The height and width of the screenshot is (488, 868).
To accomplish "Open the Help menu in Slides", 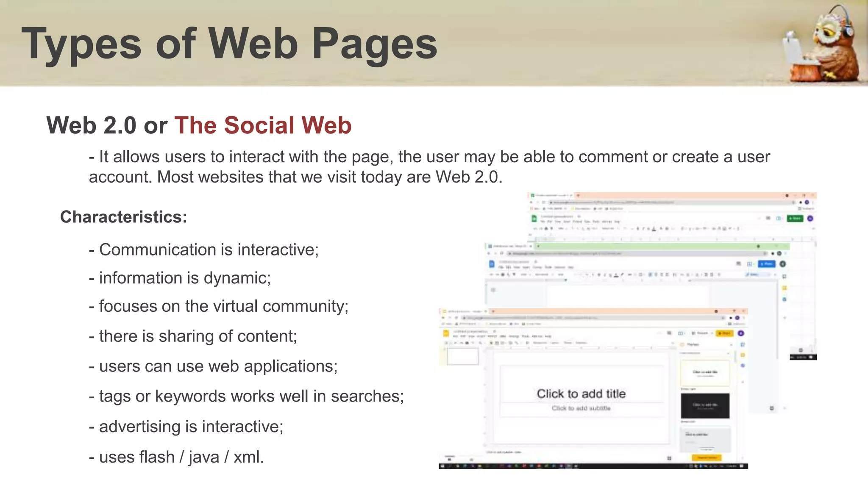I will 548,336.
